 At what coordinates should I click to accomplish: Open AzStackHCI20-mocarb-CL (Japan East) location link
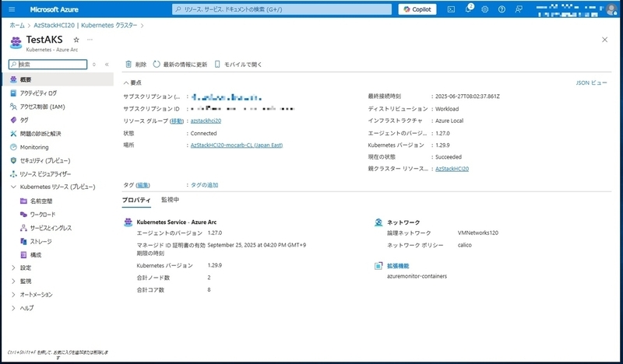237,145
